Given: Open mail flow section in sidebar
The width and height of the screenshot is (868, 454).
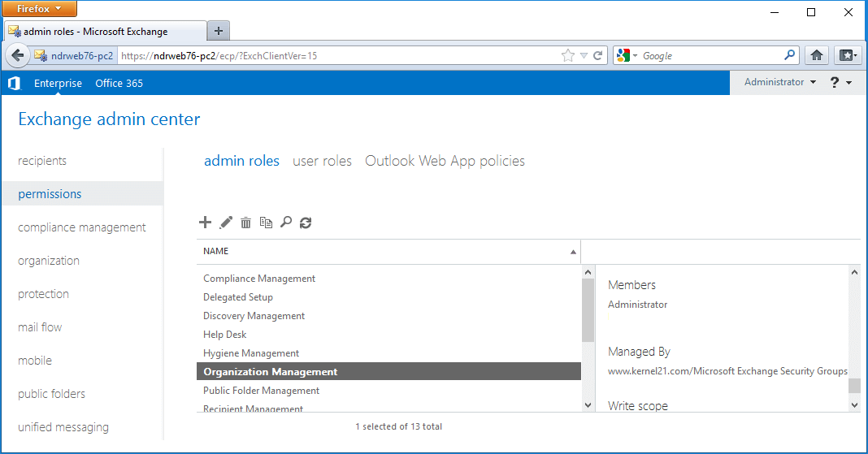Looking at the screenshot, I should tap(40, 326).
